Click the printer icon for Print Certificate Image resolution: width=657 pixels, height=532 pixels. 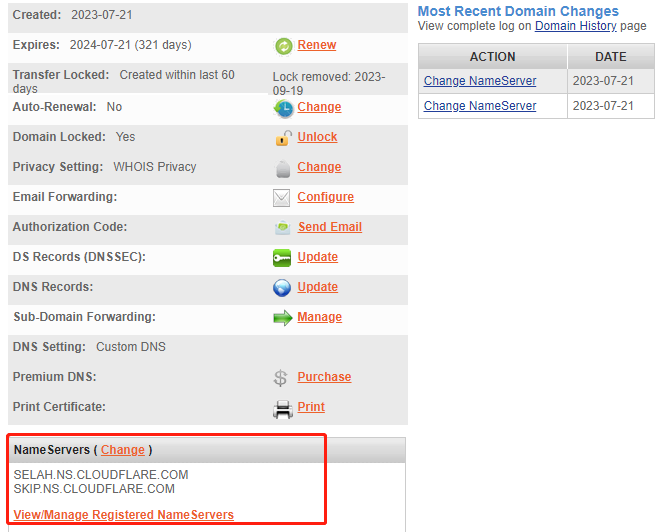click(282, 408)
